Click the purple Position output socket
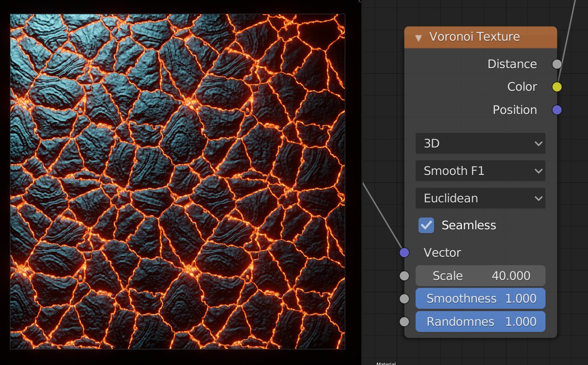This screenshot has height=365, width=588. coord(557,110)
